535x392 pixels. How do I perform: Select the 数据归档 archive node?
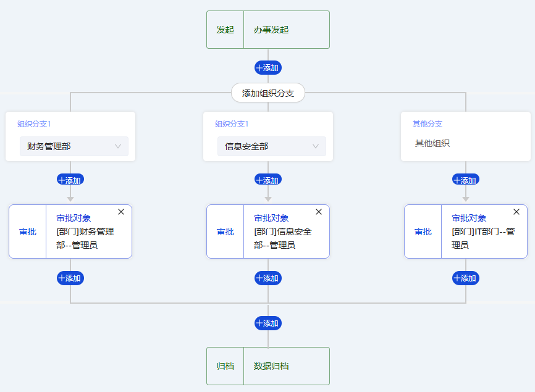click(268, 366)
